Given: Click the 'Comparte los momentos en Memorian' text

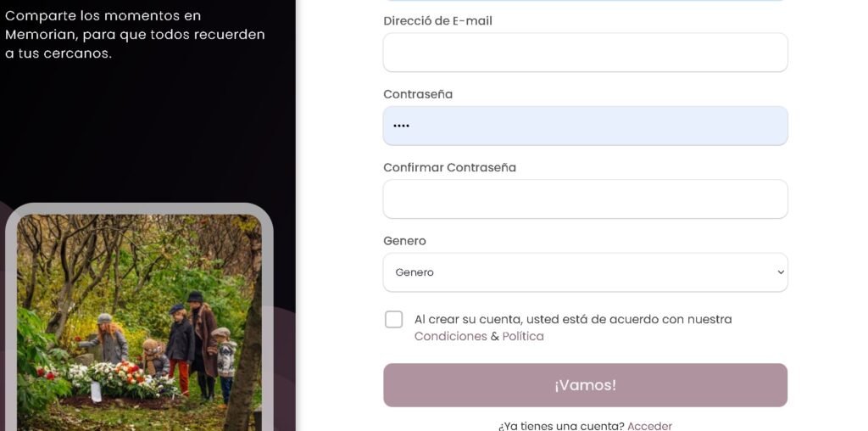Looking at the screenshot, I should point(135,34).
